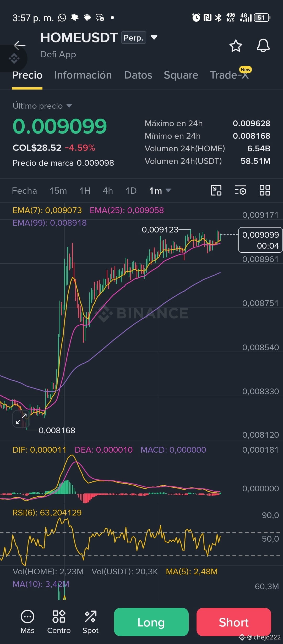Select the Fecha chart option
This screenshot has height=644, width=283.
(x=24, y=191)
